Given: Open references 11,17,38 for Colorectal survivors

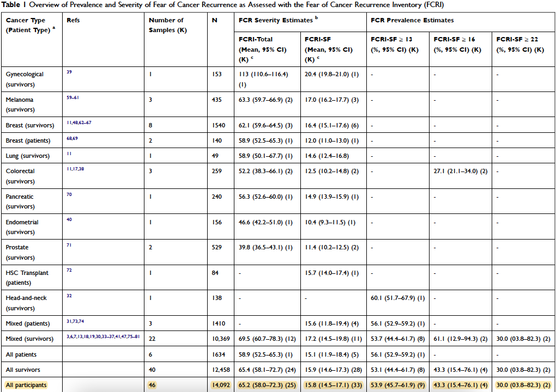Looking at the screenshot, I should (75, 169).
